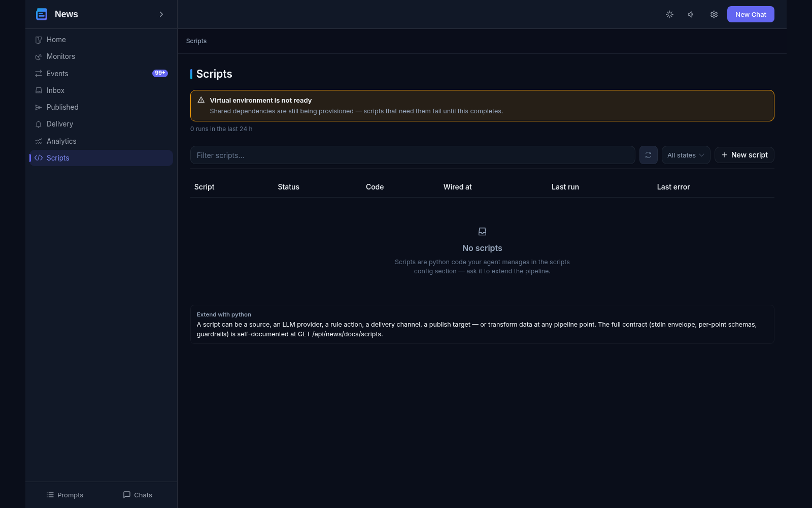Mute sounds with the speaker icon
Screen dimensions: 812x508
click(691, 14)
